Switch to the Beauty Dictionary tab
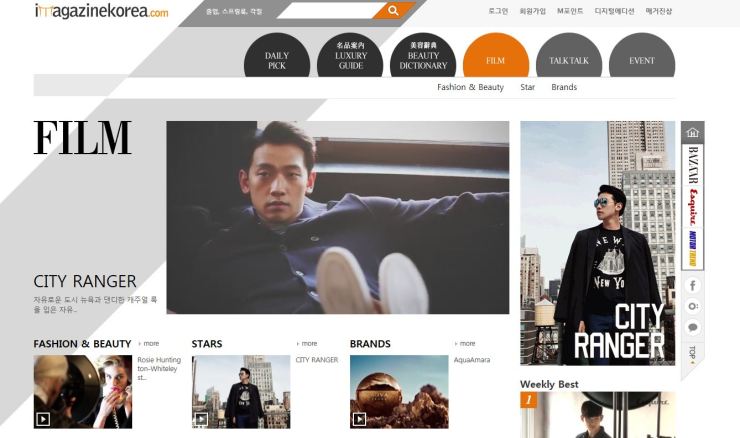The height and width of the screenshot is (438, 740). coord(423,60)
